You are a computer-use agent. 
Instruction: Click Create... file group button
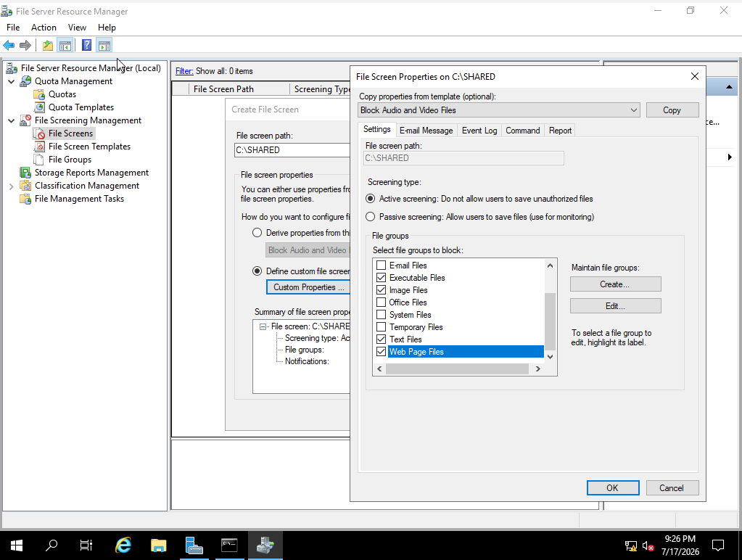(615, 284)
